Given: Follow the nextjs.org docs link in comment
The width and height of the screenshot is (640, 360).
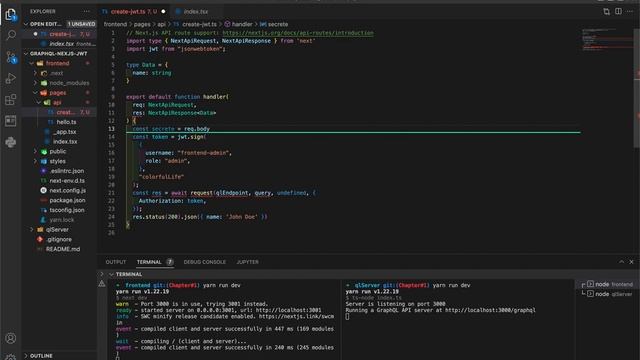Looking at the screenshot, I should 298,33.
